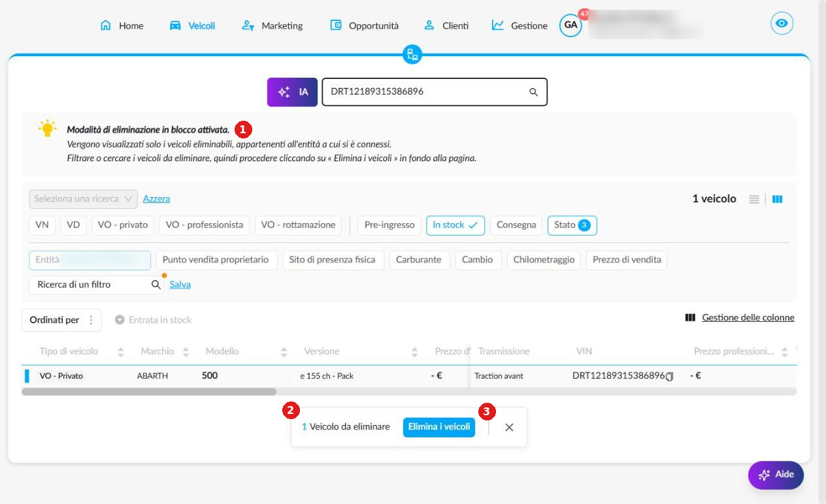
Task: Open the Clienti menu
Action: point(446,26)
